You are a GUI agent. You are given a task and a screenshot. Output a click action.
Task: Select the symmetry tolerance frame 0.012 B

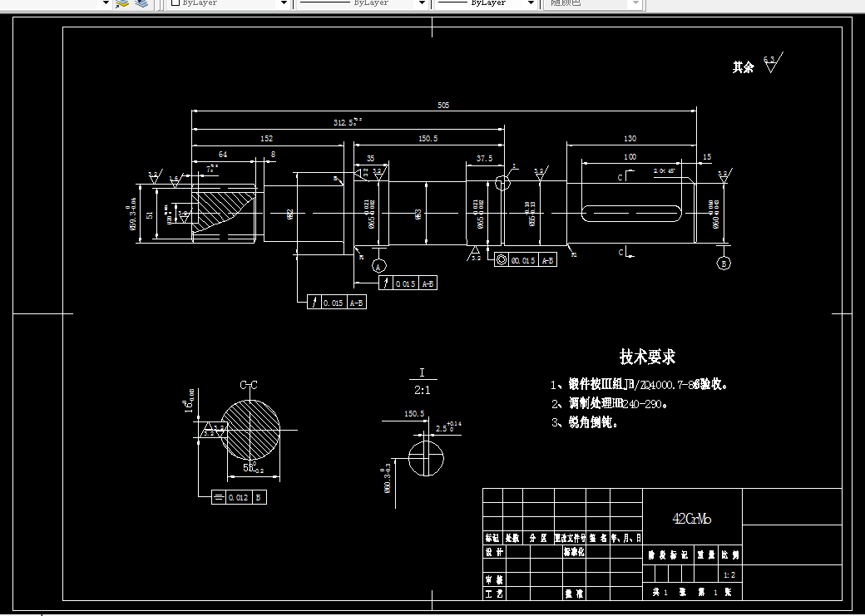239,497
